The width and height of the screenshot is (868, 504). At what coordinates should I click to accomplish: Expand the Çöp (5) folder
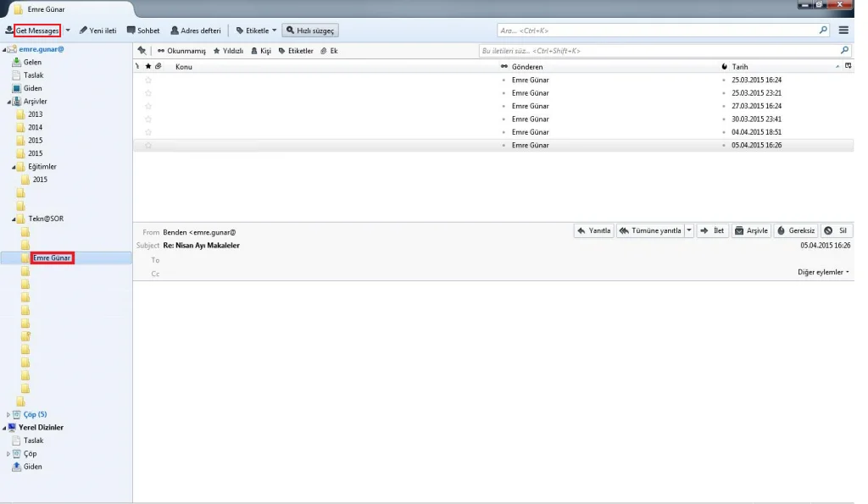point(8,415)
